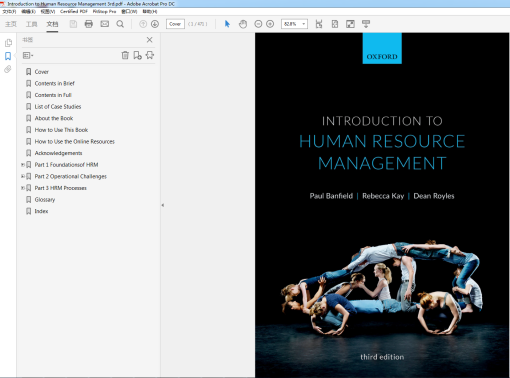Image resolution: width=510 pixels, height=378 pixels.
Task: Go to the next page arrow
Action: (155, 24)
